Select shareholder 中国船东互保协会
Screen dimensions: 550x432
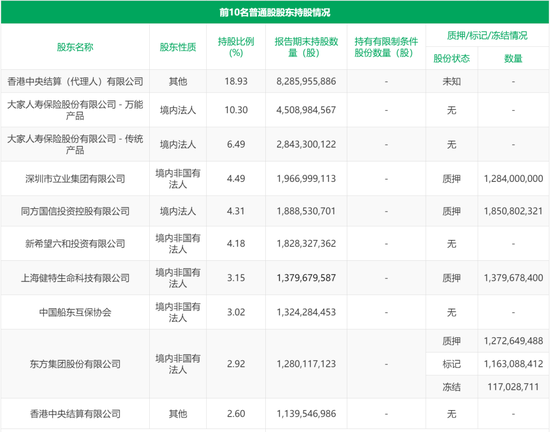(75, 312)
